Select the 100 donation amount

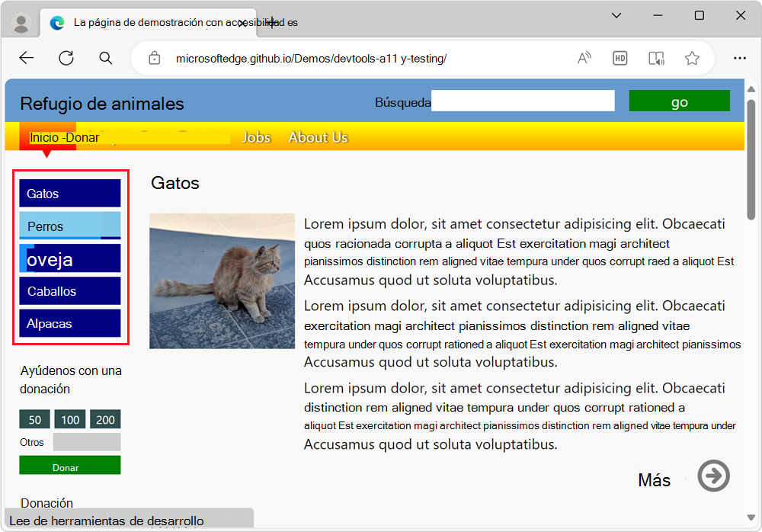click(x=70, y=419)
